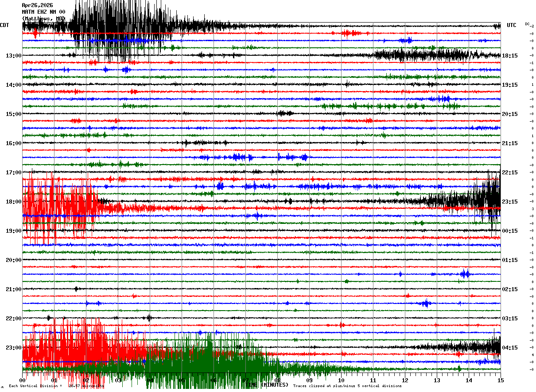Click the CDT timezone label

point(4,25)
